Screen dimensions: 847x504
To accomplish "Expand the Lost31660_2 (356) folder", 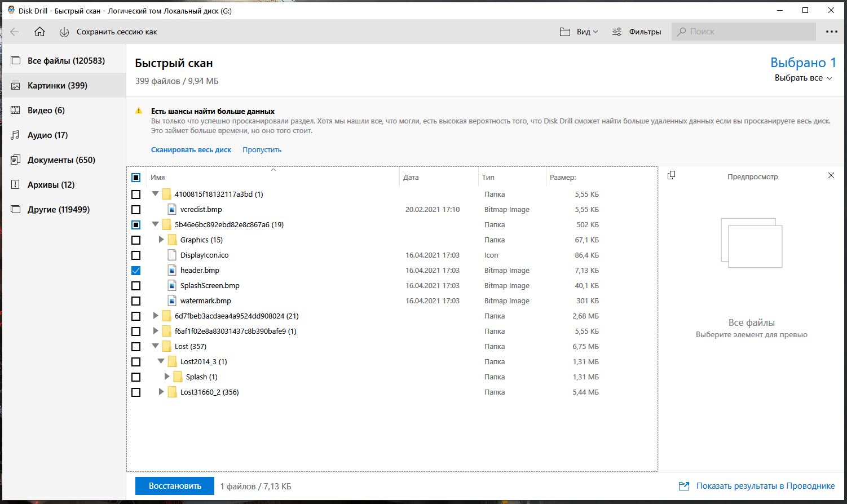I will (x=161, y=392).
